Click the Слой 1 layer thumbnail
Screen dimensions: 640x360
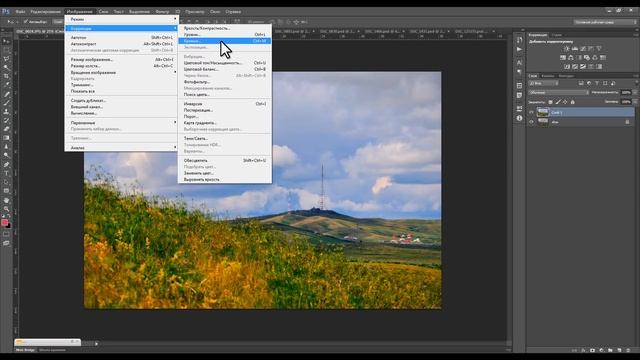(542, 112)
